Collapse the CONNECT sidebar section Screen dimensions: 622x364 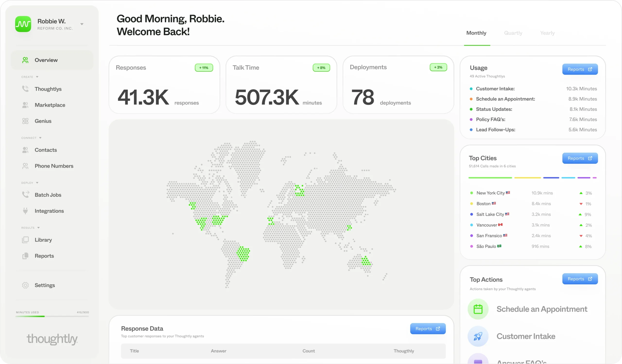pos(40,138)
